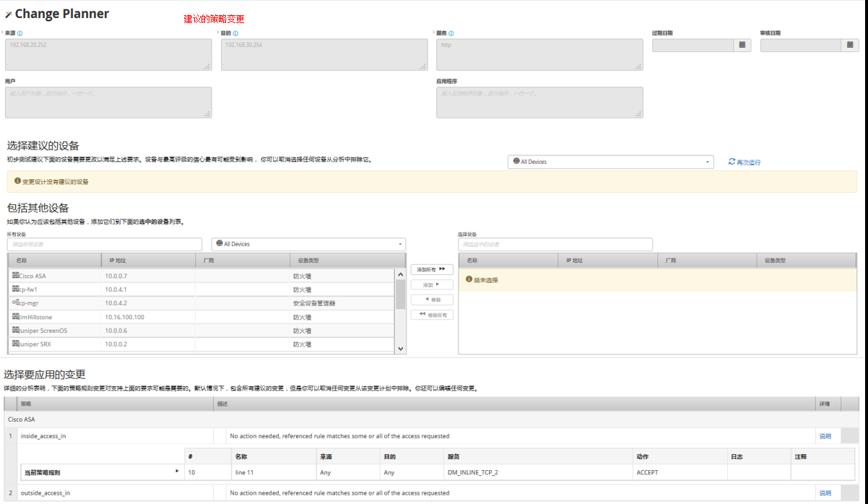This screenshot has height=504, width=868.
Task: Click the Cisco ASA firewall device icon
Action: (15, 275)
